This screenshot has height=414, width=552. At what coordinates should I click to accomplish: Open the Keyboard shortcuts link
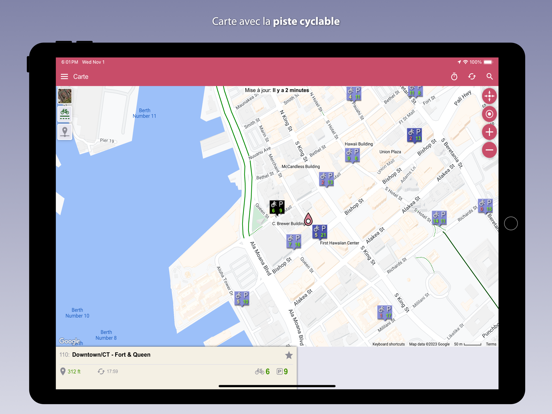388,344
